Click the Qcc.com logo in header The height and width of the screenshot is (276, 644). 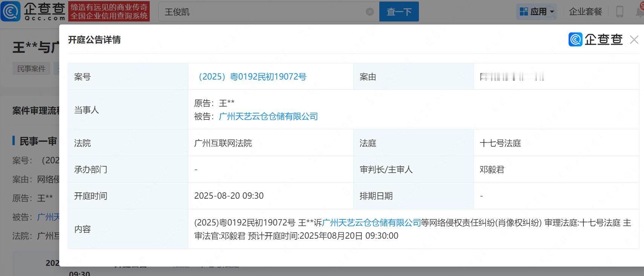click(33, 11)
